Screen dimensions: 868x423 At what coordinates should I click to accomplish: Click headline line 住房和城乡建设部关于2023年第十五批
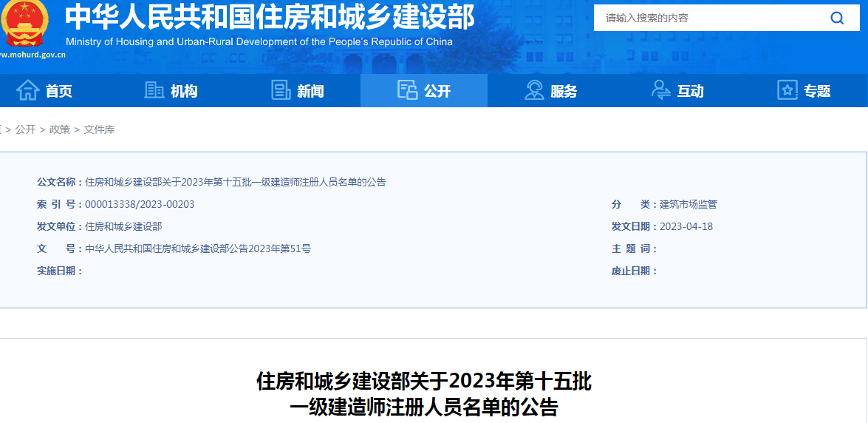pos(425,382)
